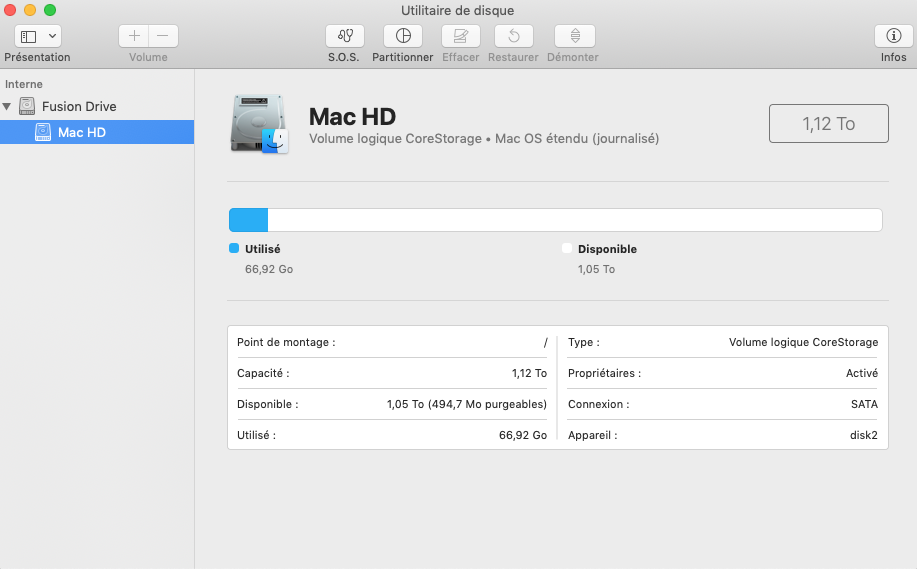Screen dimensions: 917x569
Task: Click the green full-screen window button
Action: coord(50,10)
